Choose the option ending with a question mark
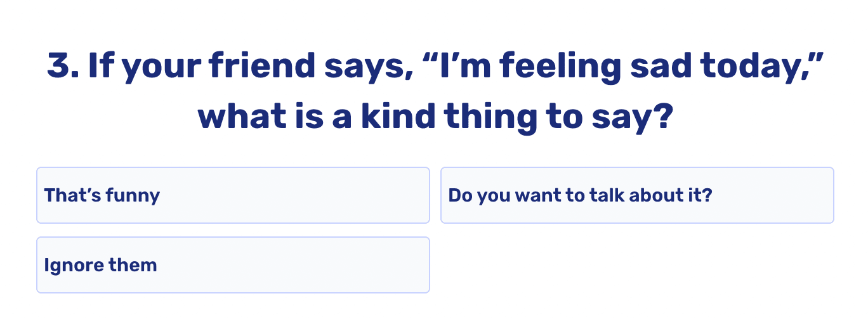 (x=637, y=195)
